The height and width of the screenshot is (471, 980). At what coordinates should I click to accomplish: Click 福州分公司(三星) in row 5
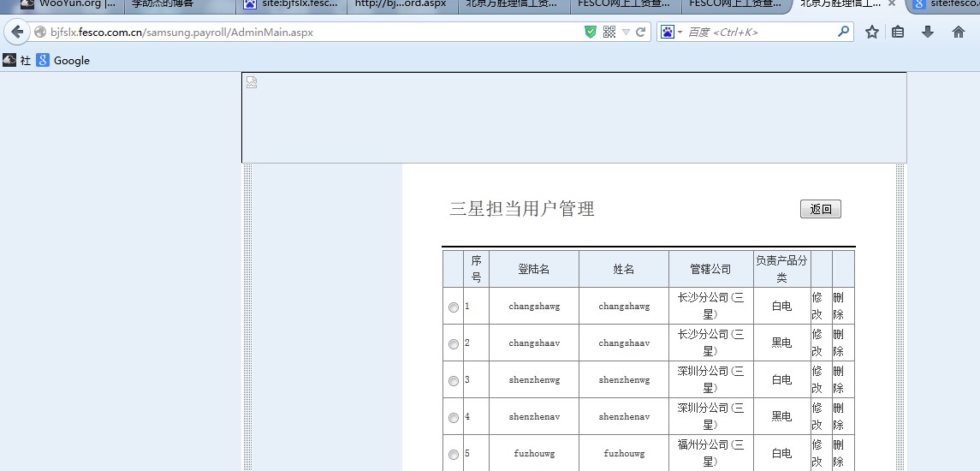[710, 454]
